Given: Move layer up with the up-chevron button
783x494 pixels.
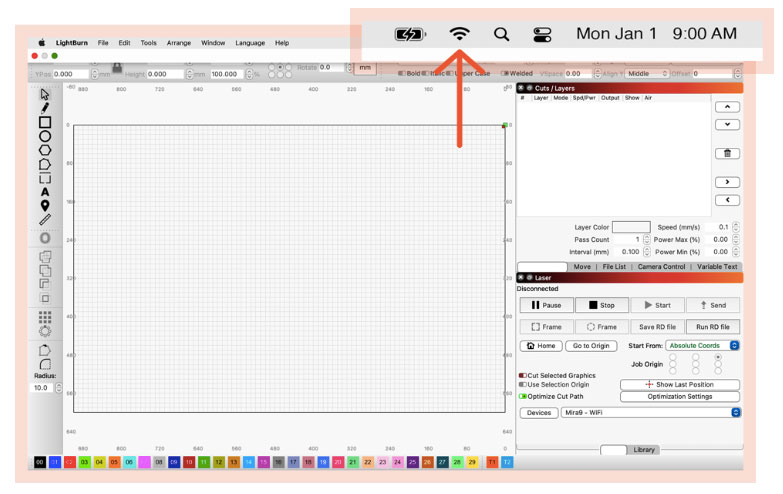Looking at the screenshot, I should pos(727,107).
